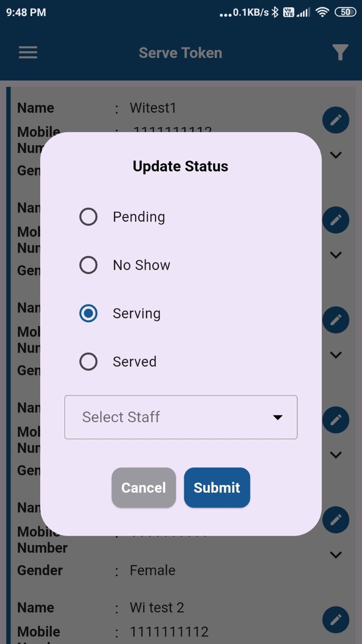362x644 pixels.
Task: Cancel the Update Status dialog
Action: [x=144, y=487]
